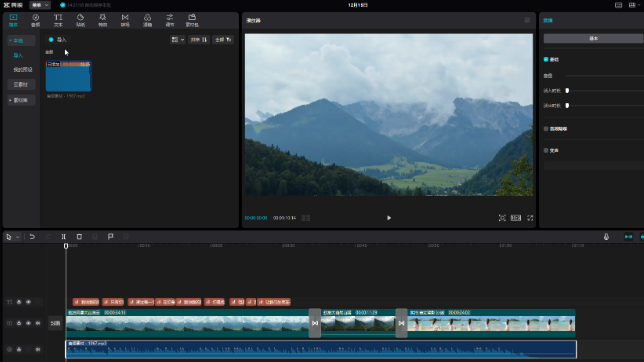The height and width of the screenshot is (362, 644).
Task: Expand the menu dropdown beside the app logo
Action: pyautogui.click(x=40, y=5)
